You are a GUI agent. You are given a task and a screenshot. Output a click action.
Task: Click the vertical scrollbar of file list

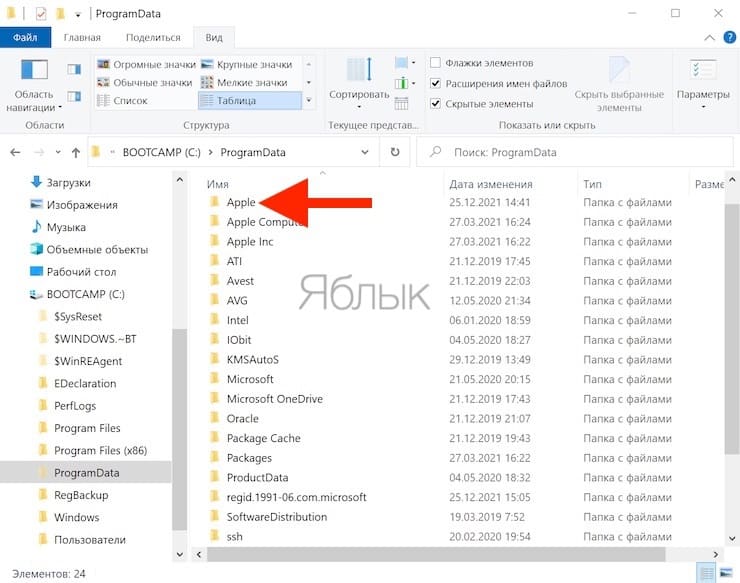pos(732,329)
